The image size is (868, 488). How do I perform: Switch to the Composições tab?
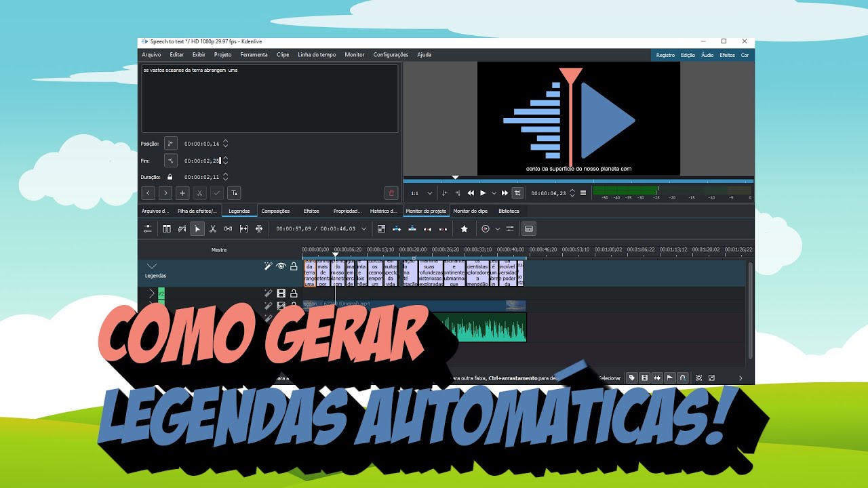275,211
